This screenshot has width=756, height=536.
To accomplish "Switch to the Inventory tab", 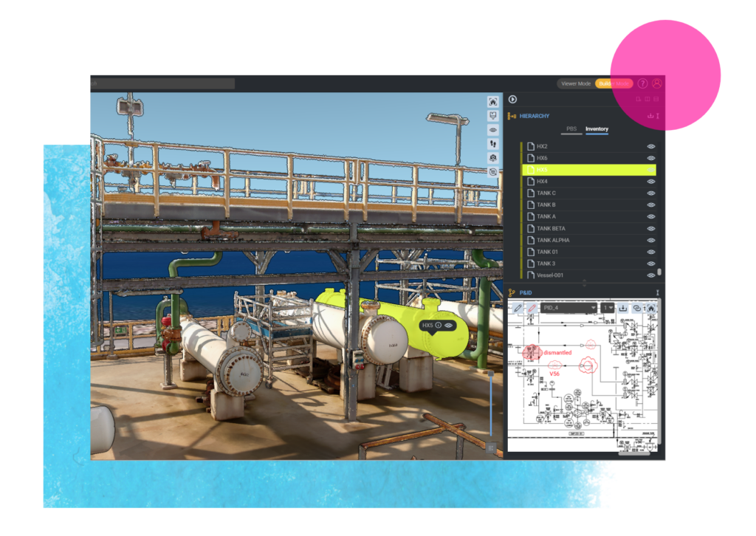I will point(597,129).
